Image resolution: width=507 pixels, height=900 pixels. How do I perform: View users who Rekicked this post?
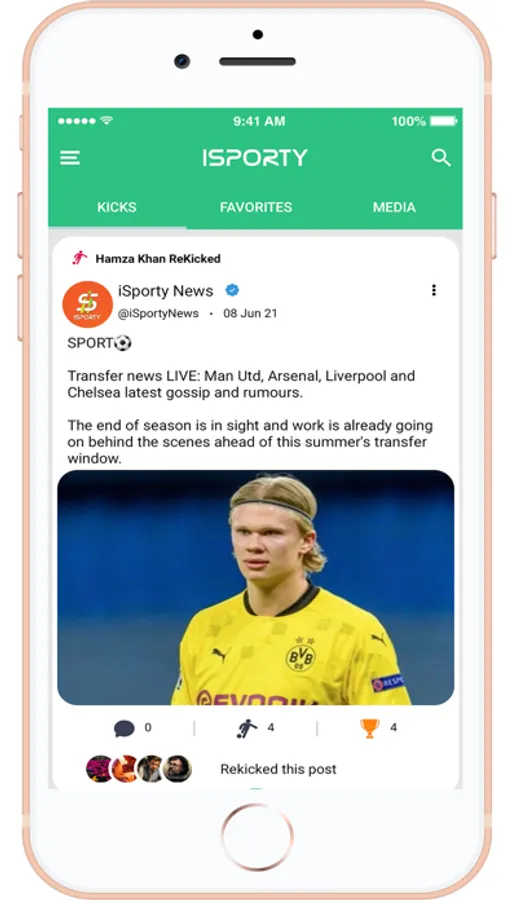pos(278,769)
